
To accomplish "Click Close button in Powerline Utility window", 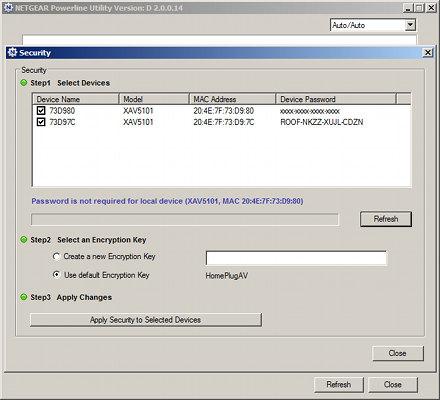I will click(393, 385).
